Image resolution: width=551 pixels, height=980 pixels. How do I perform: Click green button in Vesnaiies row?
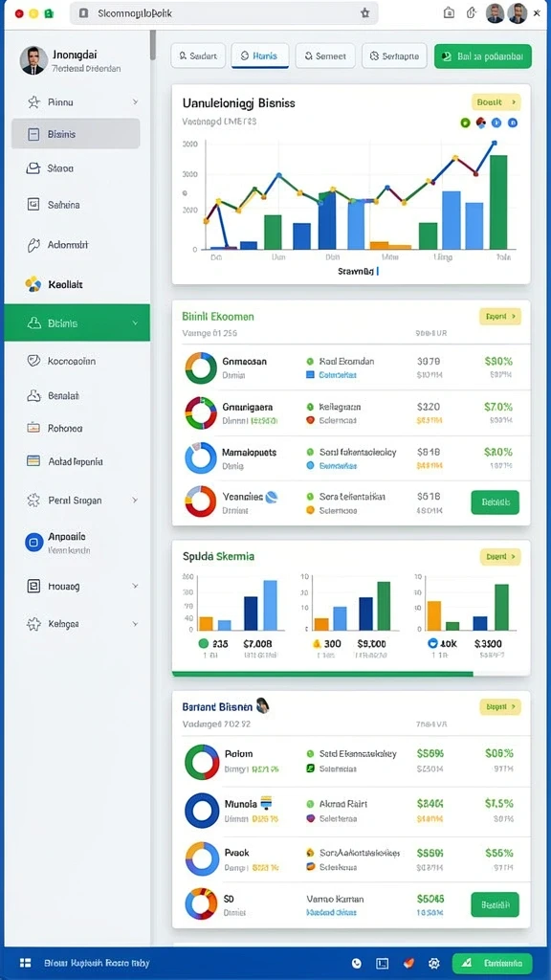(x=495, y=501)
